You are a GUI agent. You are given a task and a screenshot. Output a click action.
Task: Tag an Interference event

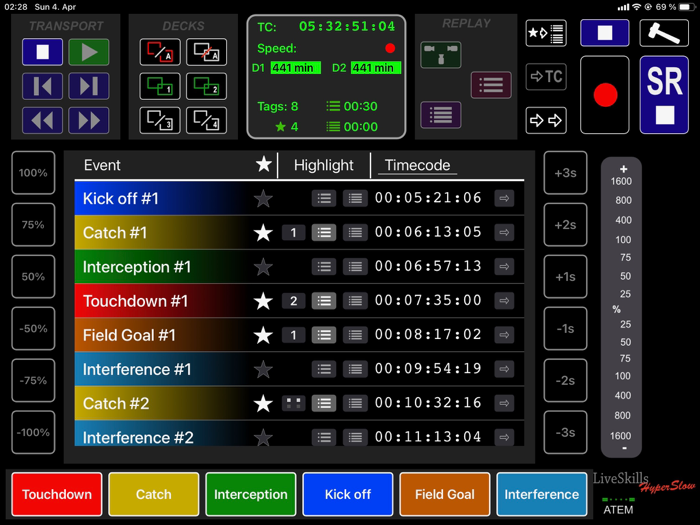click(542, 494)
